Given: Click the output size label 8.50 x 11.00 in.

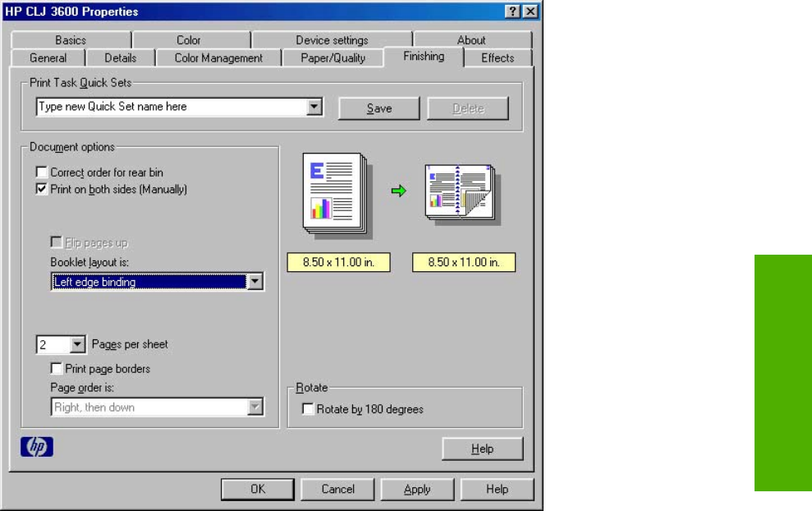Looking at the screenshot, I should [464, 262].
